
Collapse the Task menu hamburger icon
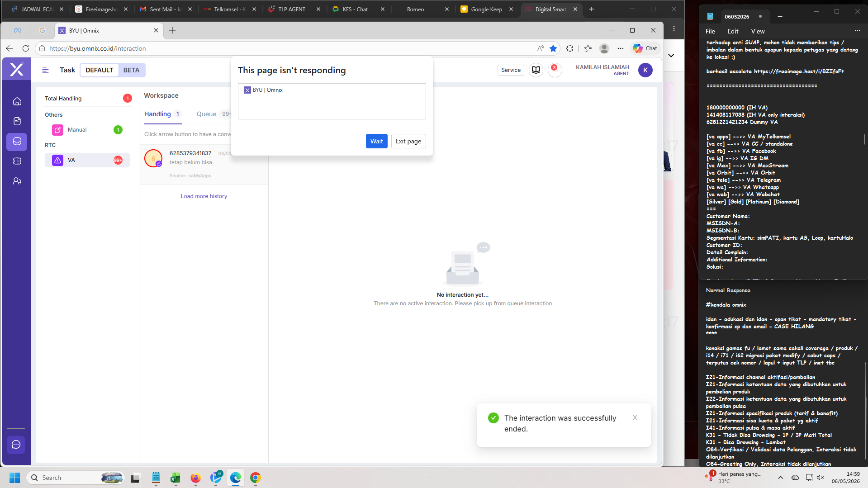pos(45,70)
